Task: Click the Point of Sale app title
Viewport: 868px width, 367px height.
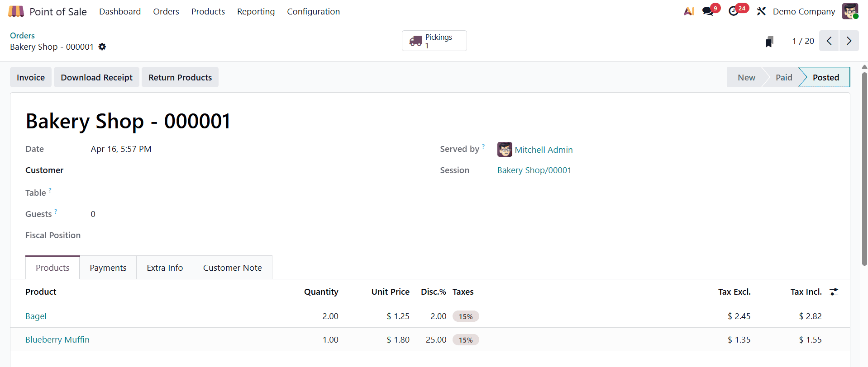Action: [58, 12]
